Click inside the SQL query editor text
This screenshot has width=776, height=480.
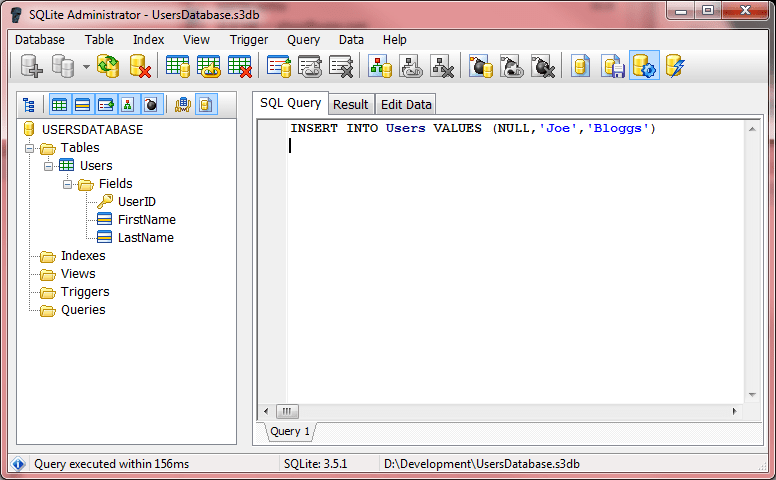(x=473, y=129)
